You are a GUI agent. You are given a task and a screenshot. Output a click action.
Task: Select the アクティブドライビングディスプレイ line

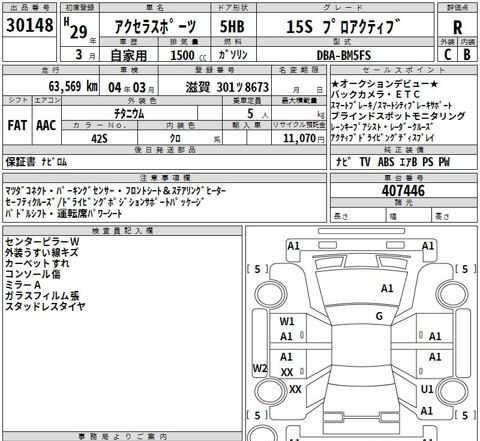click(382, 138)
